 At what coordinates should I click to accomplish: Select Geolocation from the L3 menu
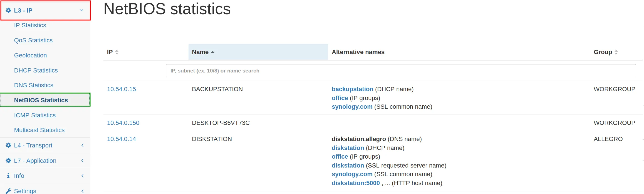click(30, 55)
